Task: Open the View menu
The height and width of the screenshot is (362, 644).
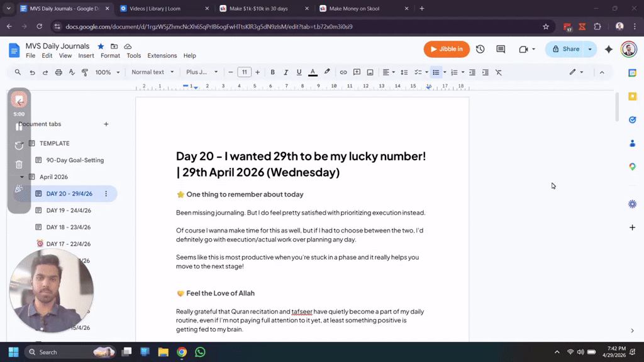Action: (65, 56)
